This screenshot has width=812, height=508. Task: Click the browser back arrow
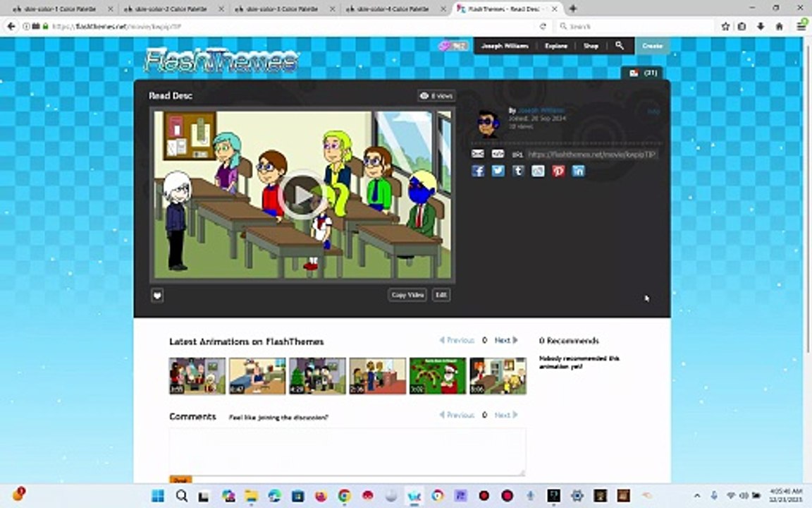tap(11, 26)
